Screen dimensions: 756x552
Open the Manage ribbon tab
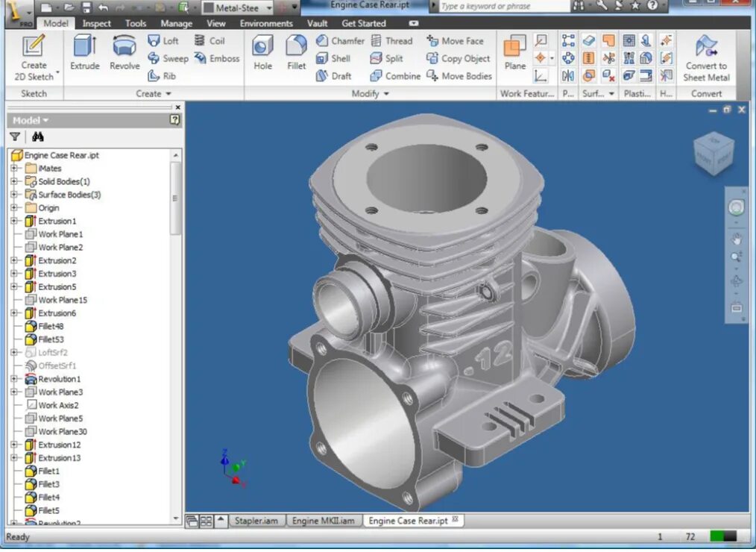click(x=177, y=23)
